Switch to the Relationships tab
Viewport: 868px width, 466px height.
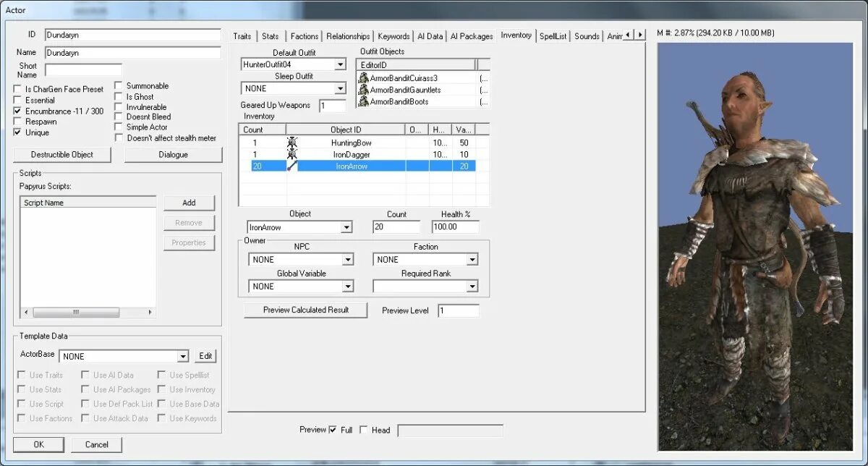(348, 36)
